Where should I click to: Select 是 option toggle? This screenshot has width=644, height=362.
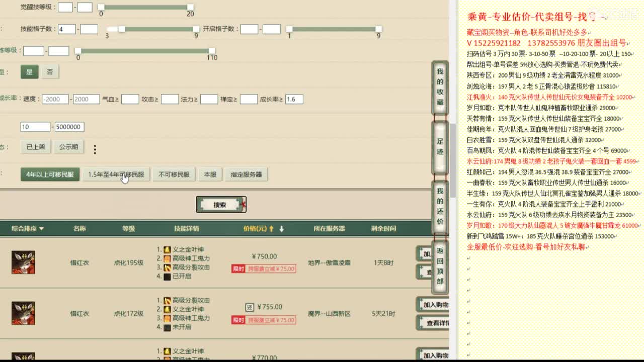click(x=30, y=72)
